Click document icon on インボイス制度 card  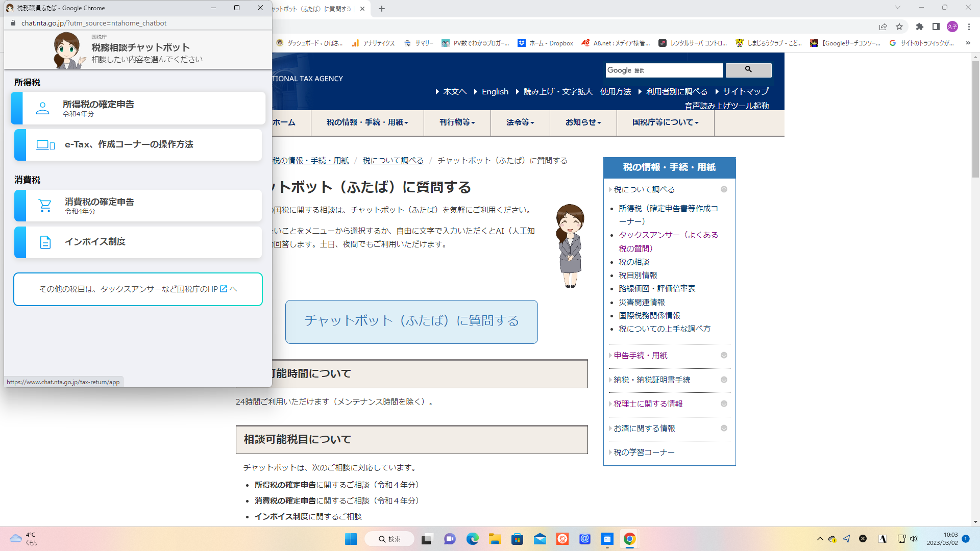pos(45,242)
